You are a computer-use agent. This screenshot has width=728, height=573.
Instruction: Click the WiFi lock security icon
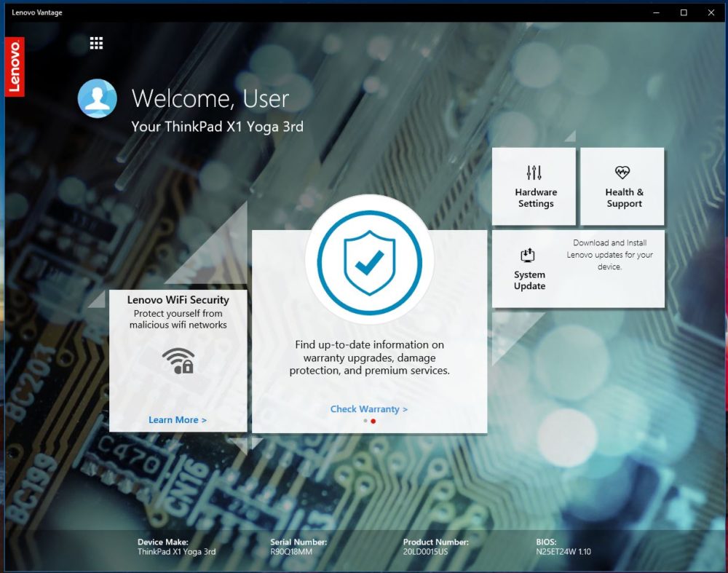point(178,361)
